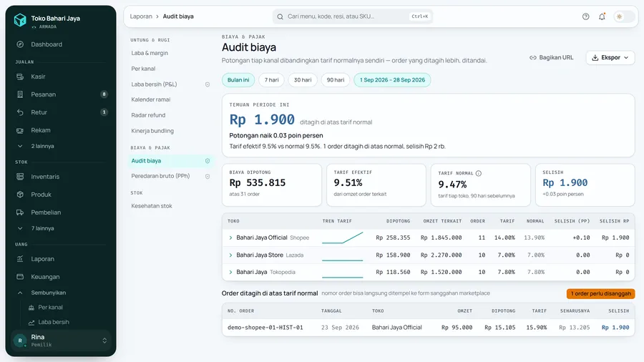Image resolution: width=644 pixels, height=362 pixels.
Task: Open Peredaran bruto (PPh) page
Action: 160,176
